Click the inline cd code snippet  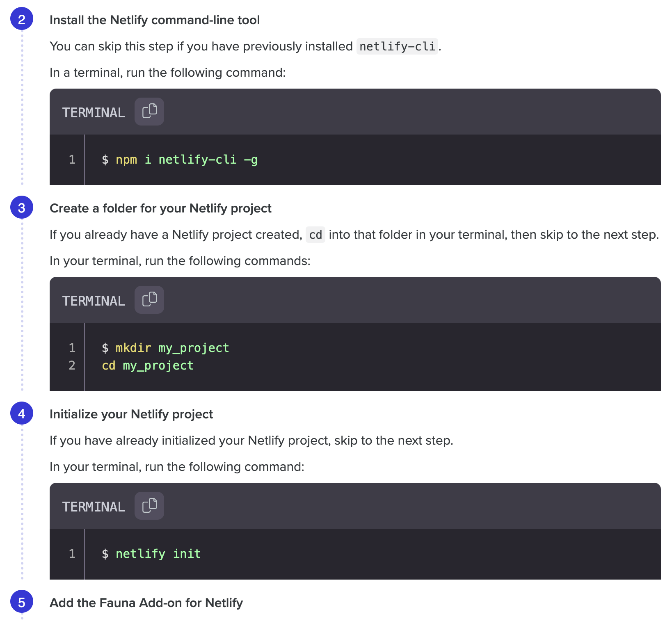pos(315,235)
